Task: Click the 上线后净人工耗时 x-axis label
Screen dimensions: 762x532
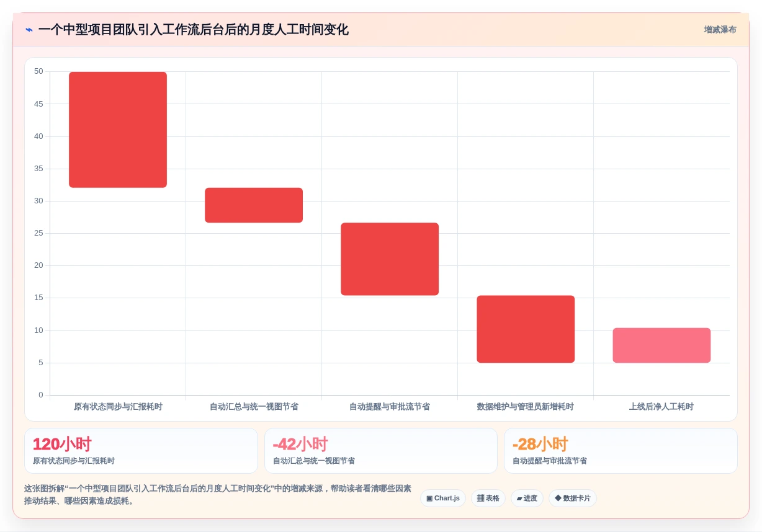Action: tap(661, 407)
